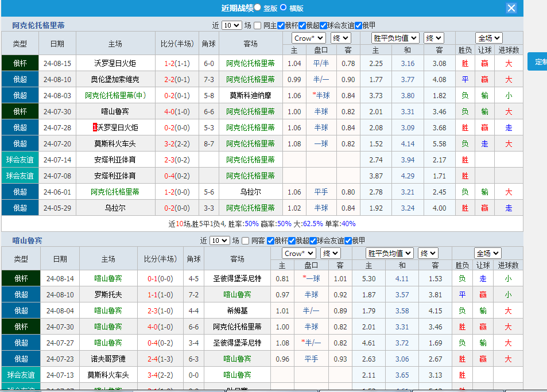Select the 横版 (horizontal layout) radio button
Image resolution: width=547 pixels, height=392 pixels.
282,8
